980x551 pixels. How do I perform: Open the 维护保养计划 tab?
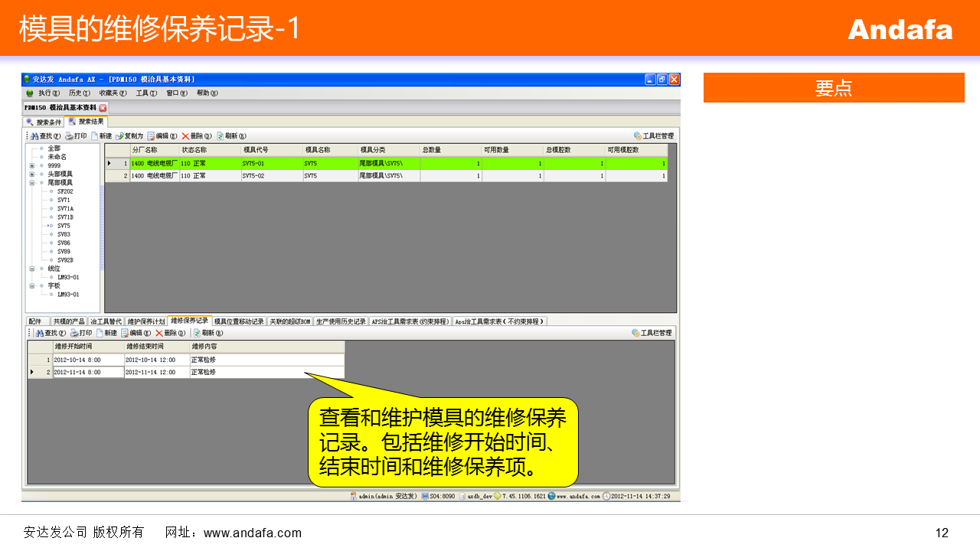pyautogui.click(x=145, y=321)
